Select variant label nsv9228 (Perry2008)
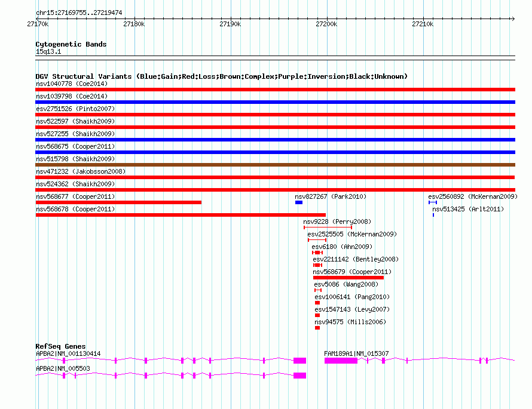Image resolution: width=532 pixels, height=409 pixels. click(337, 222)
